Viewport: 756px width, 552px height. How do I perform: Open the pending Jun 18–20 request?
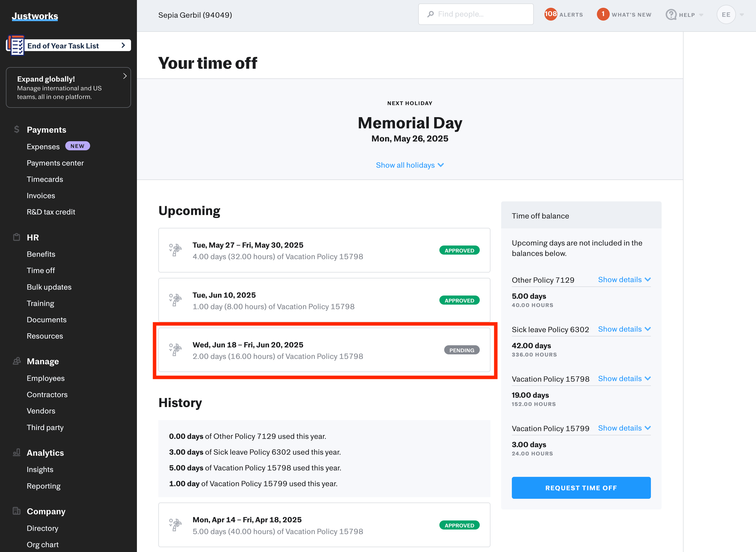[324, 350]
